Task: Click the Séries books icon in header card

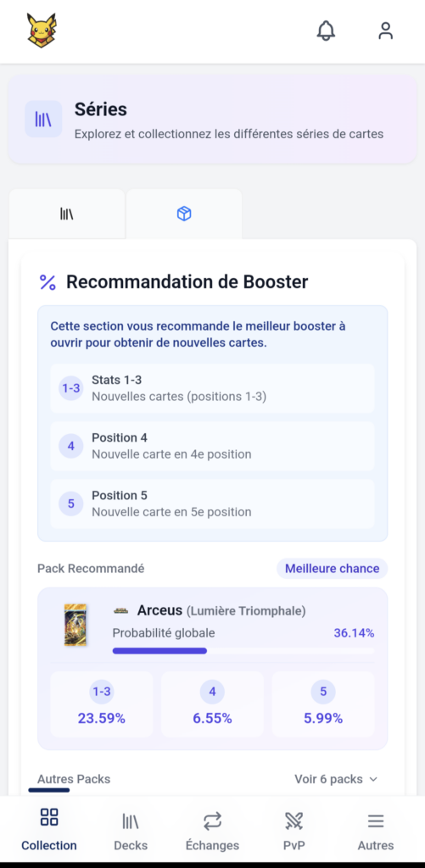Action: [43, 119]
